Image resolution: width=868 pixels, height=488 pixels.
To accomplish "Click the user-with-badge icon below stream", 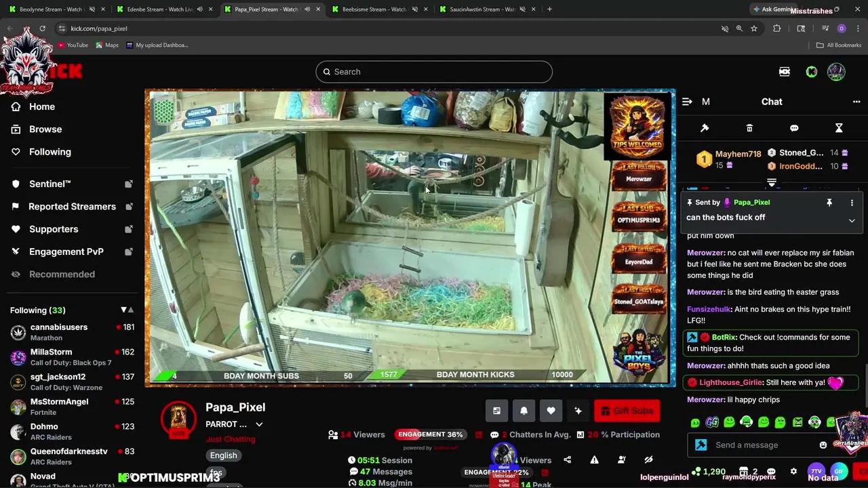I will (x=621, y=460).
